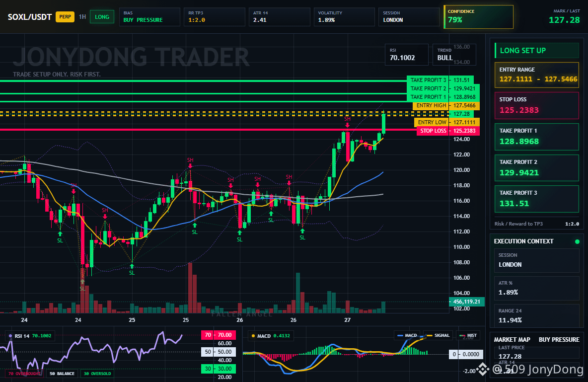Click the green 30 30.00 RSI level tag
This screenshot has width=588, height=382.
coord(218,369)
